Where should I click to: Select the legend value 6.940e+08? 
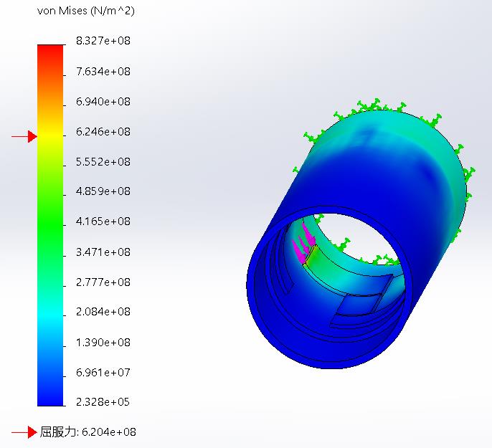click(103, 102)
